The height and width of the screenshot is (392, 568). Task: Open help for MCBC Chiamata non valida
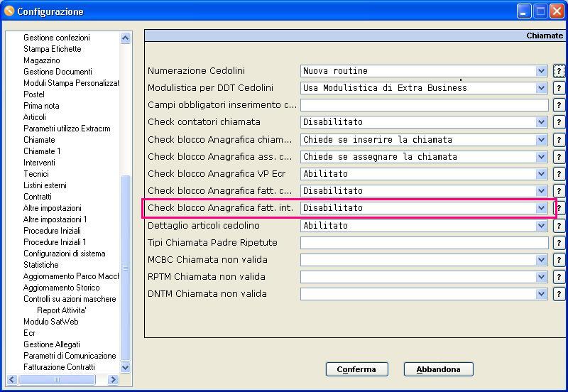coord(559,259)
